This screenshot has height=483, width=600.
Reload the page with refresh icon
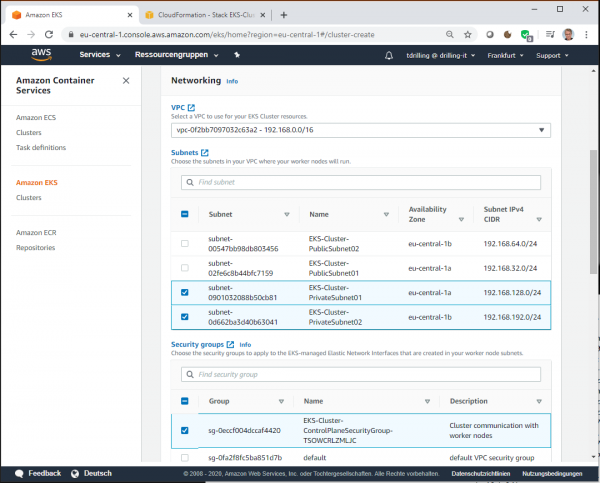[x=49, y=34]
